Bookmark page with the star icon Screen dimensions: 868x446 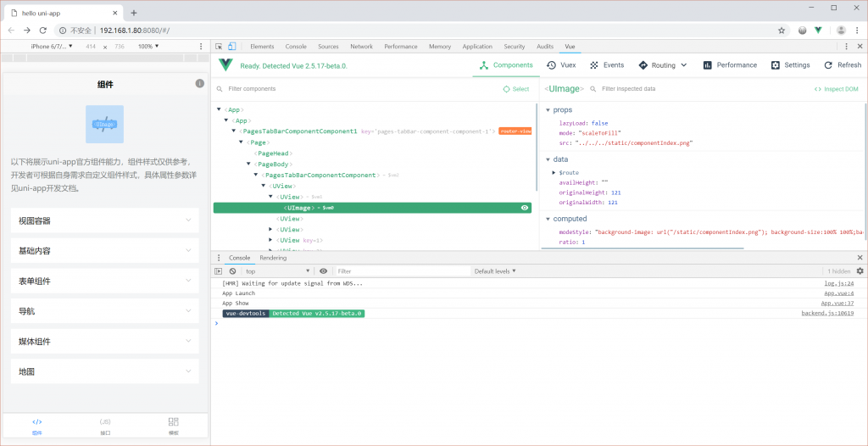[782, 31]
